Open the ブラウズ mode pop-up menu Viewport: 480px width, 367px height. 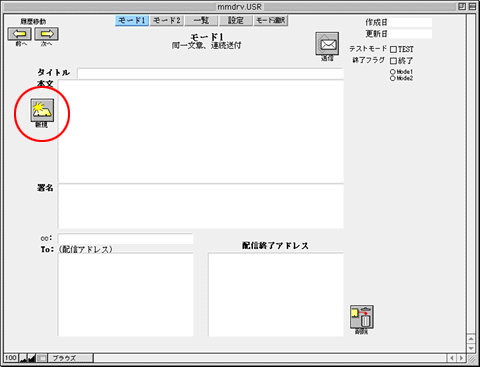coord(71,358)
